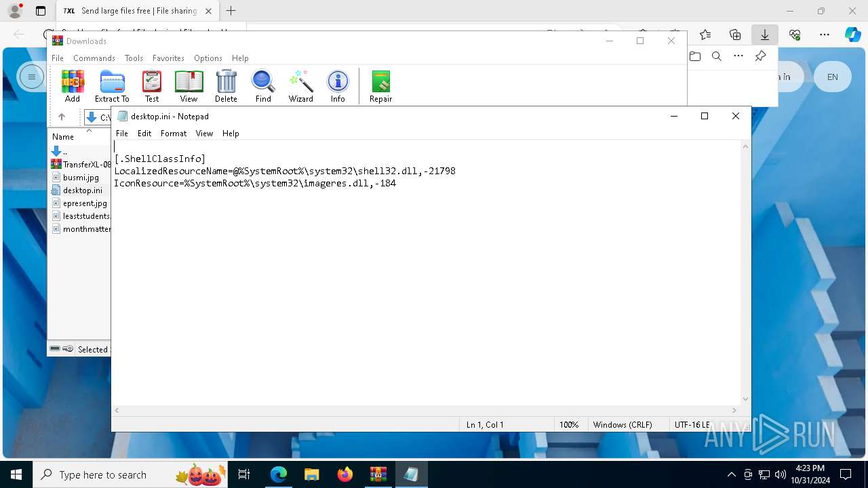Click the Repair archive icon in WinRAR
This screenshot has height=488, width=868.
pos(380,86)
